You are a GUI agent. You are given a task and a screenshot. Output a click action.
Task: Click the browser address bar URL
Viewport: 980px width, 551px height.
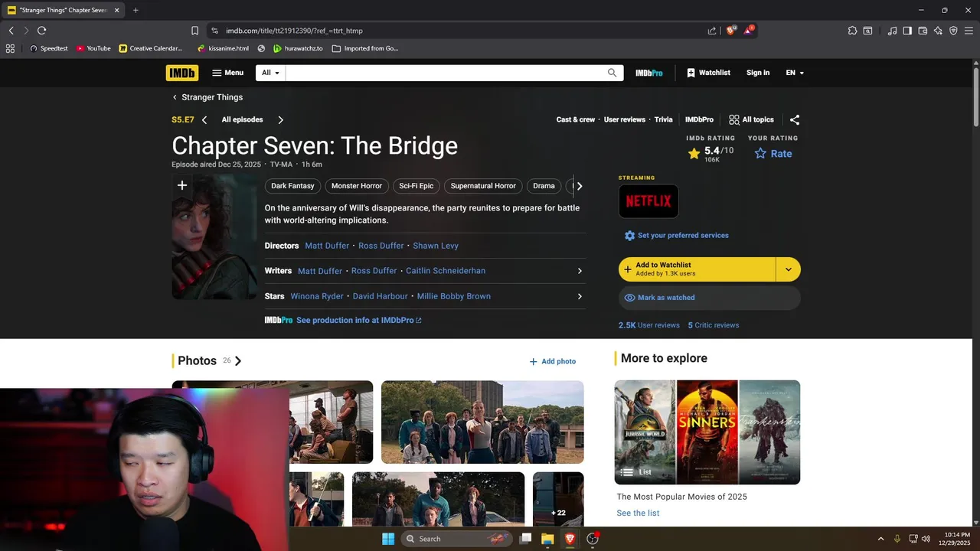click(x=294, y=31)
